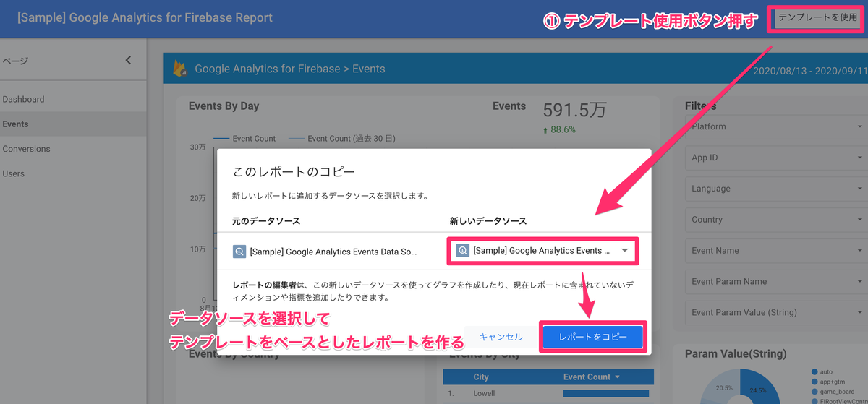Cancel the dialog with キャンセル
868x404 pixels.
click(x=501, y=337)
